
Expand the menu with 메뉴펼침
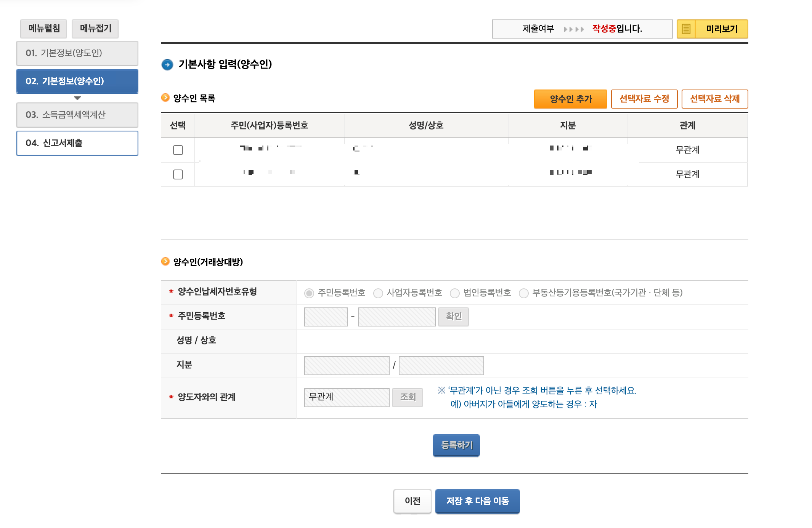click(44, 29)
